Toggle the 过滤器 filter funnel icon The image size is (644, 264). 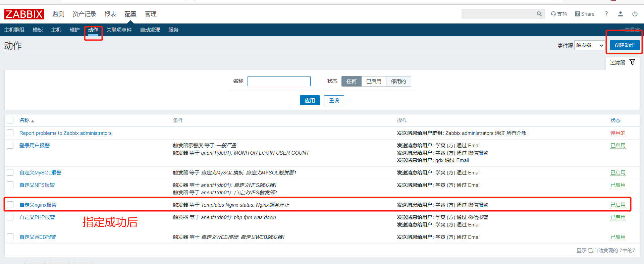pos(632,62)
